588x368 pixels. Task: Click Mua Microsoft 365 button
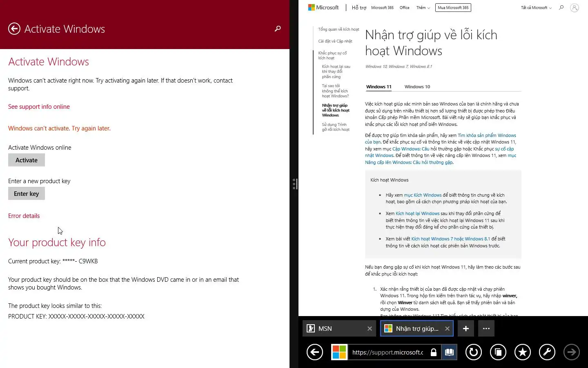453,8
